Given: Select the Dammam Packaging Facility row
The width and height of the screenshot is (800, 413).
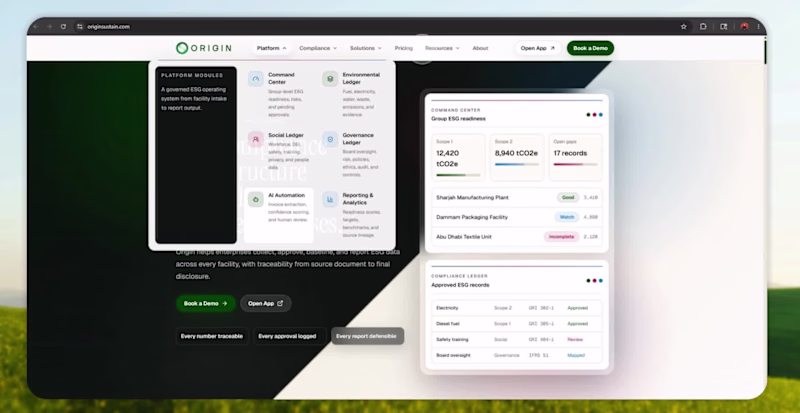Looking at the screenshot, I should click(517, 217).
